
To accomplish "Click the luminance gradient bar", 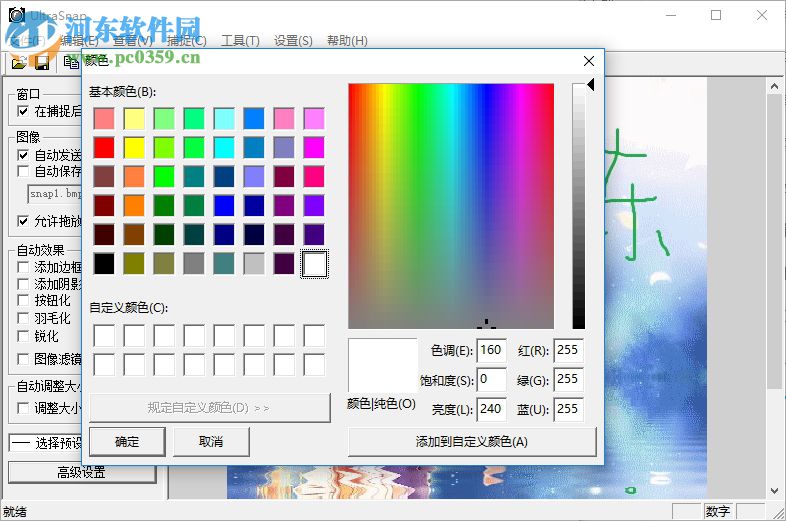I will [578, 206].
